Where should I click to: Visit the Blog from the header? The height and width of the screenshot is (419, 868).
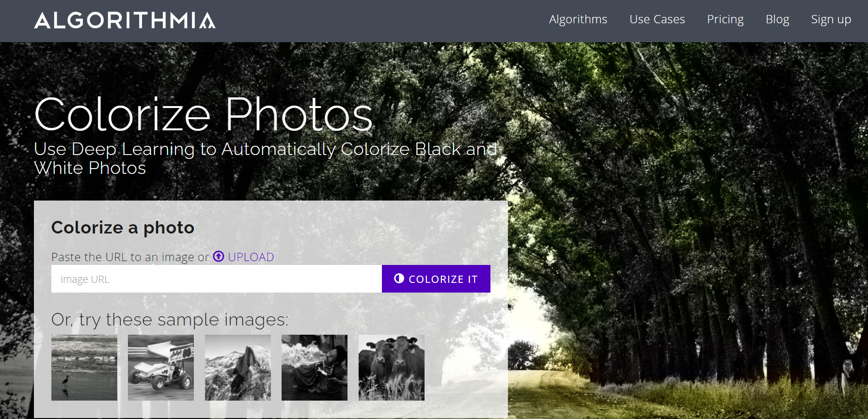pyautogui.click(x=777, y=19)
